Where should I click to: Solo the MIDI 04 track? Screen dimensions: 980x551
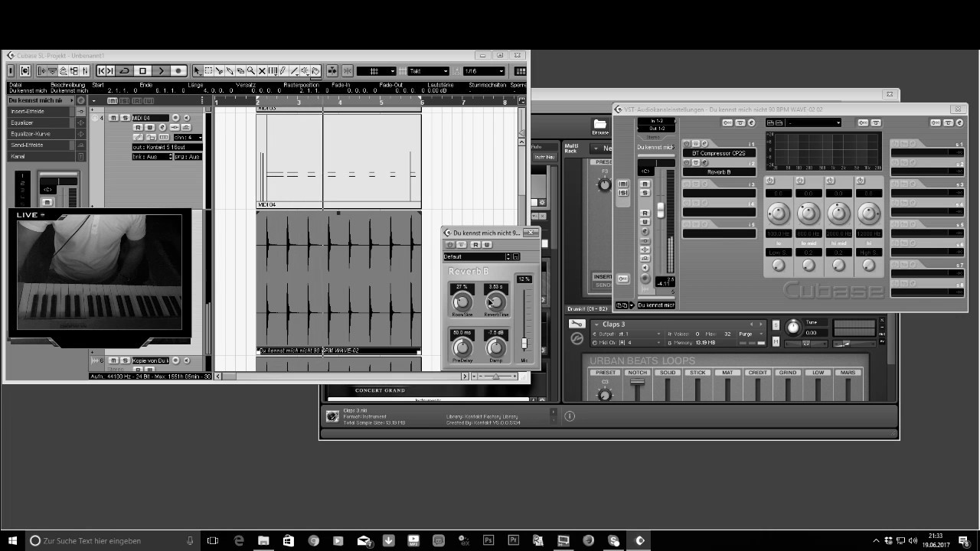click(123, 118)
